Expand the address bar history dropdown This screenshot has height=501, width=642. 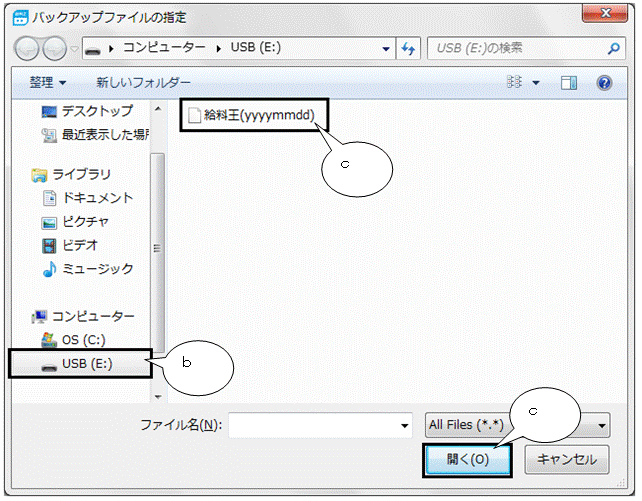coord(385,49)
